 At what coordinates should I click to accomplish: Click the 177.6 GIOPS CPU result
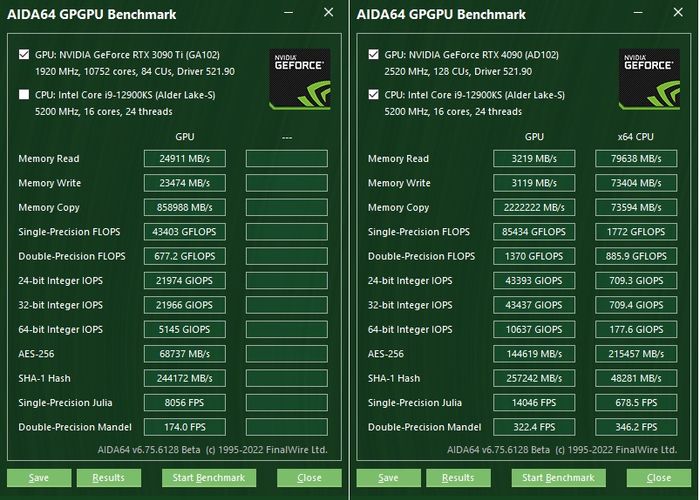tap(636, 329)
